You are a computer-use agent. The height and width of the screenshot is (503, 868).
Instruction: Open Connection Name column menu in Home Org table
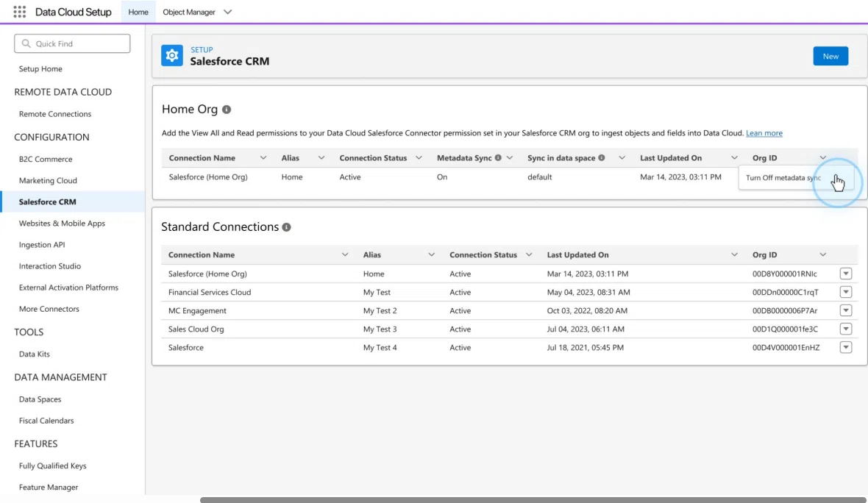tap(263, 157)
